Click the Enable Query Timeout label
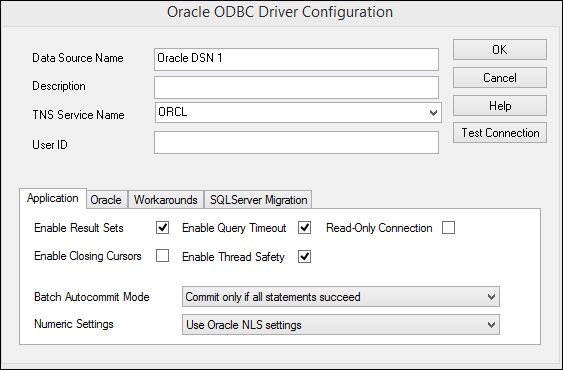Screen dimensions: 563x370 point(234,228)
